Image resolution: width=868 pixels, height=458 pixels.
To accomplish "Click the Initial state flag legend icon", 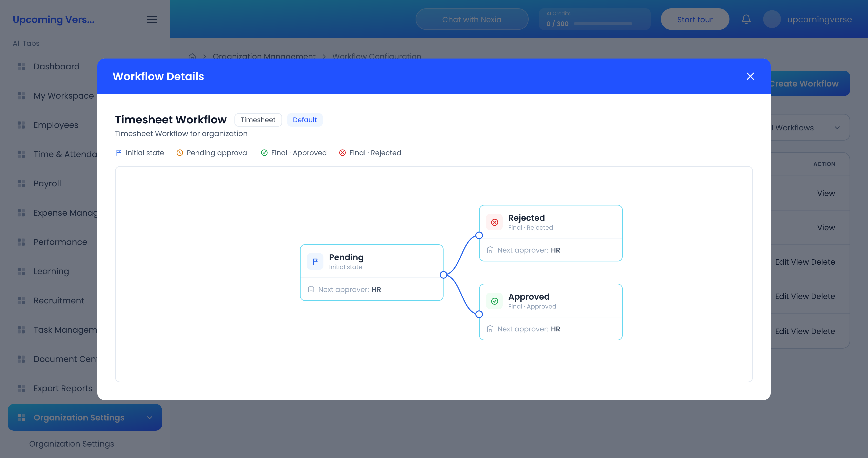I will [x=118, y=153].
